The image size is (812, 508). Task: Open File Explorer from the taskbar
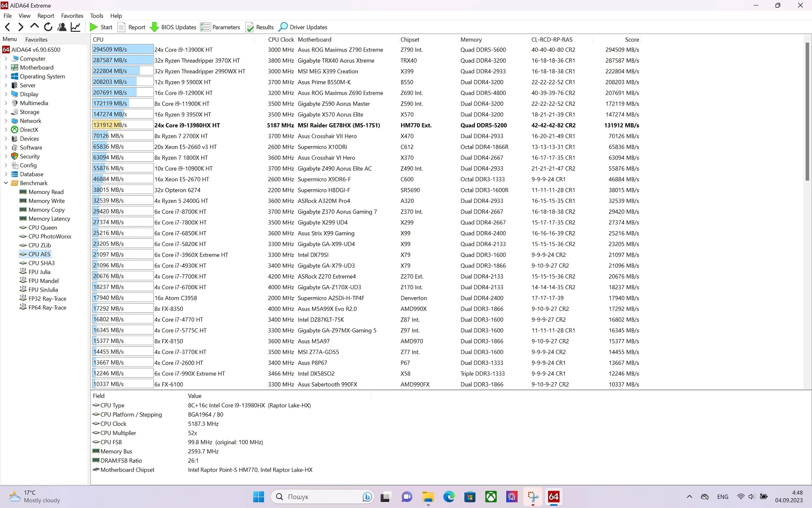[428, 497]
